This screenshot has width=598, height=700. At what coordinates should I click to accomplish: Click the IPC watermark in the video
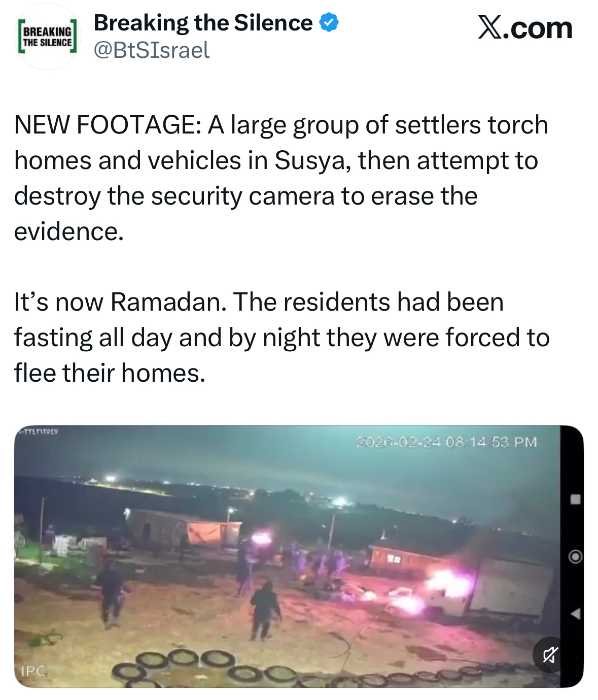pyautogui.click(x=33, y=671)
